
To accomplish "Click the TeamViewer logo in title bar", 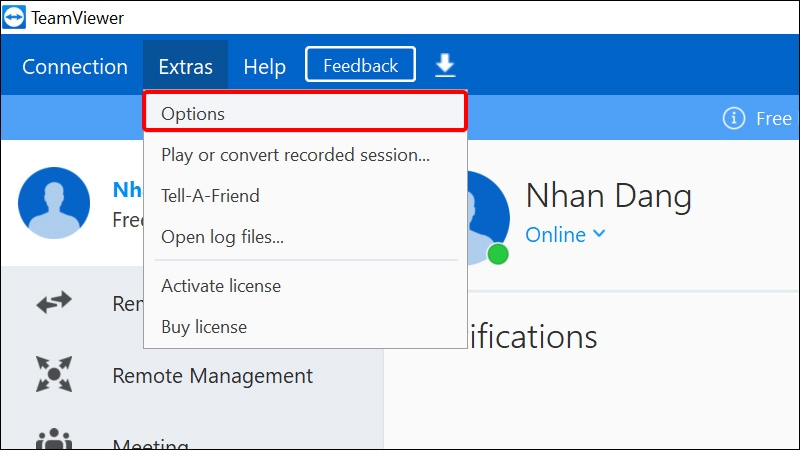I will [14, 18].
